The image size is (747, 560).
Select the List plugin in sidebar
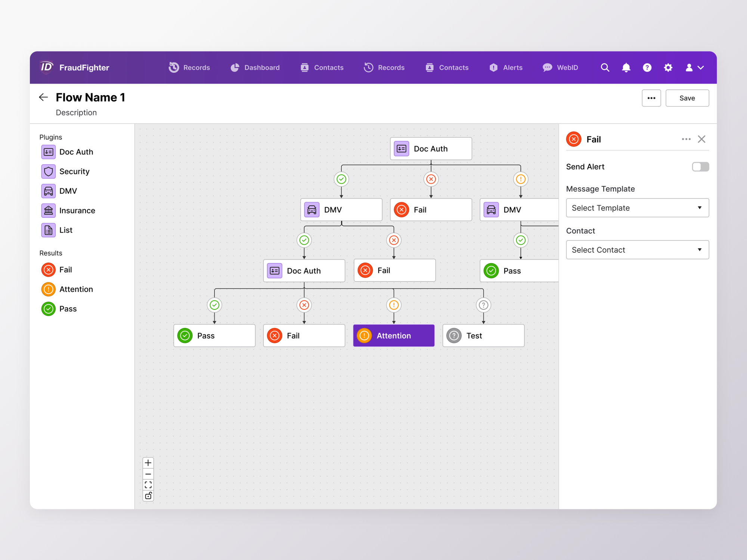pyautogui.click(x=57, y=230)
